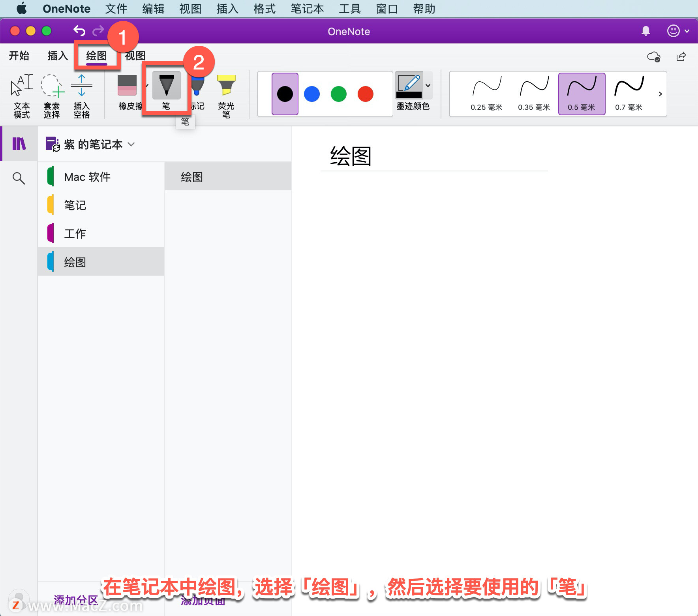Choose green ink color swatch
This screenshot has width=698, height=616.
coord(339,94)
